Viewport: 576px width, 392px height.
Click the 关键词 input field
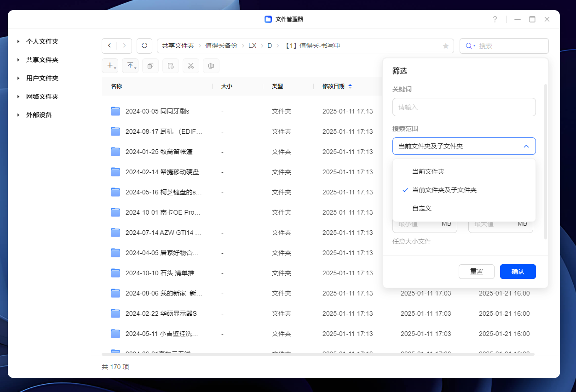464,107
